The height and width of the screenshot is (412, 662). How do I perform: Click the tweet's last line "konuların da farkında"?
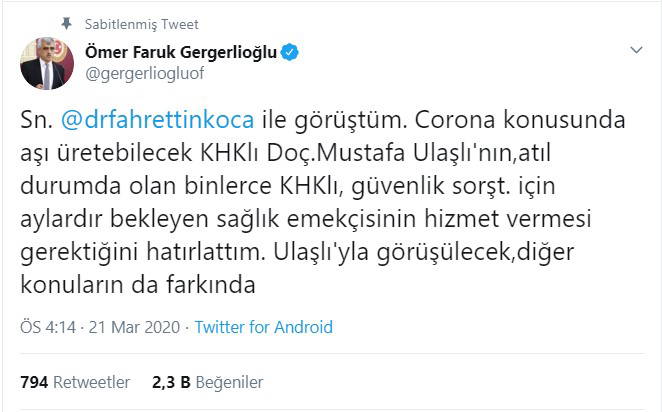pyautogui.click(x=139, y=285)
